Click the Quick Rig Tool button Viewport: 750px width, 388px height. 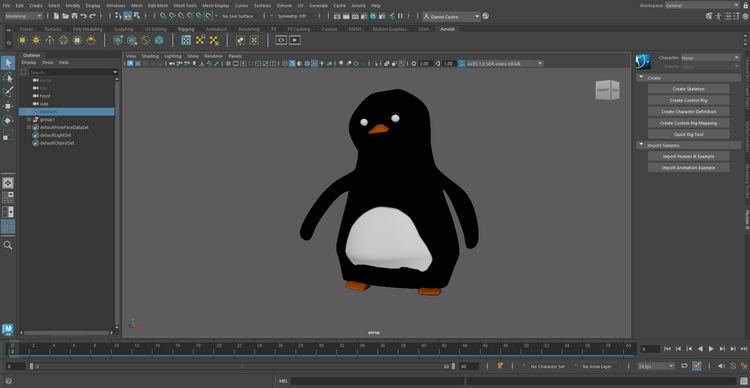[688, 134]
